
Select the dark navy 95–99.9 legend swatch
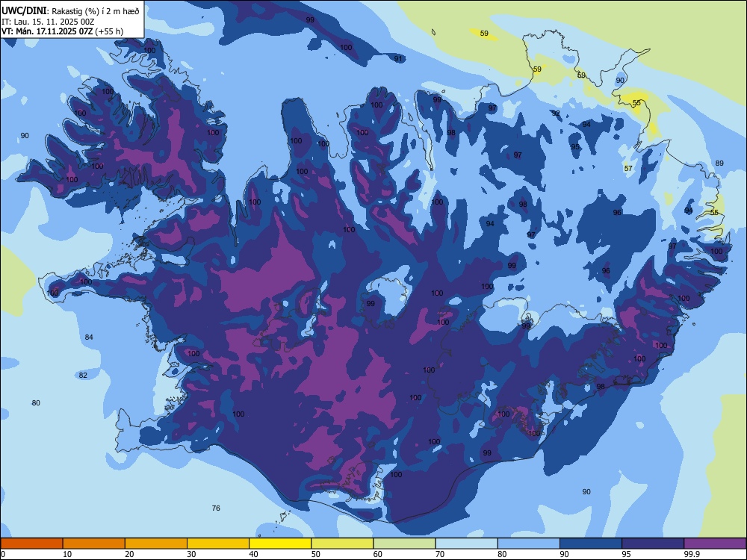[653, 544]
